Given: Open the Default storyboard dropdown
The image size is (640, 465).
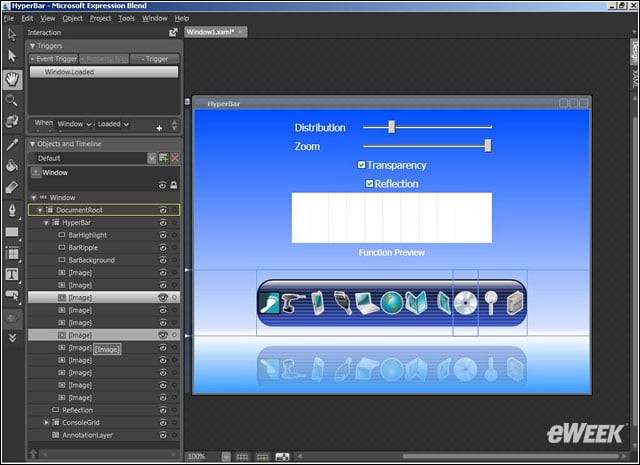Looking at the screenshot, I should pyautogui.click(x=151, y=158).
